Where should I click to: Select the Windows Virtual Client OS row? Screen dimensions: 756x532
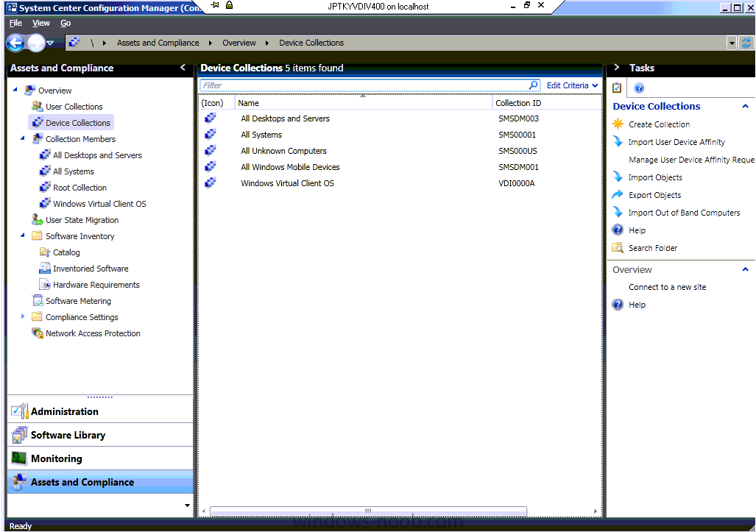pyautogui.click(x=400, y=183)
